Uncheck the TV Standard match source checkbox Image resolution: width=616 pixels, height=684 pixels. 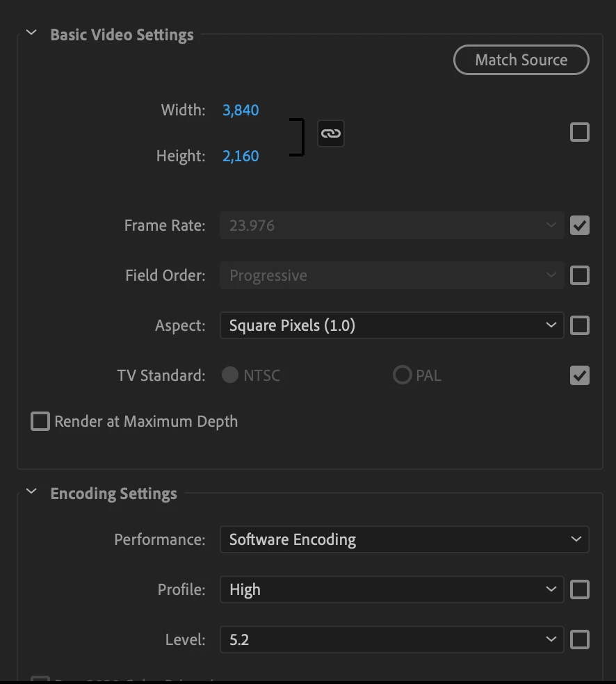(x=579, y=375)
